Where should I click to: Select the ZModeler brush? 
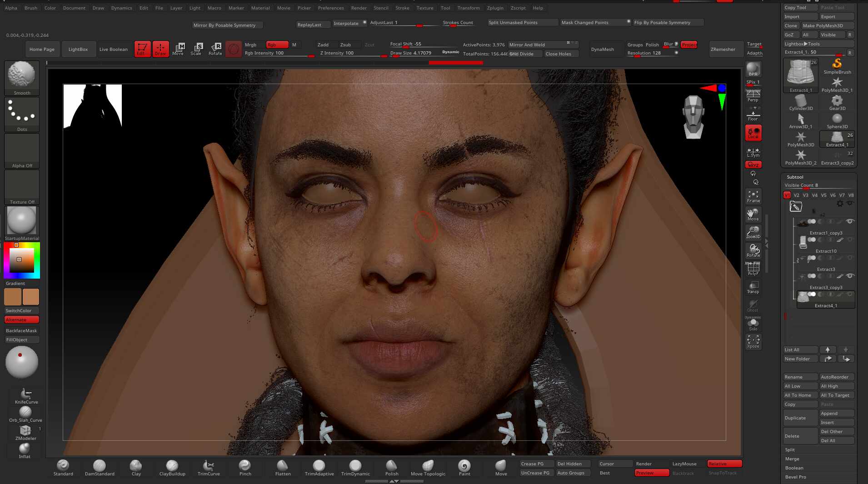point(25,432)
